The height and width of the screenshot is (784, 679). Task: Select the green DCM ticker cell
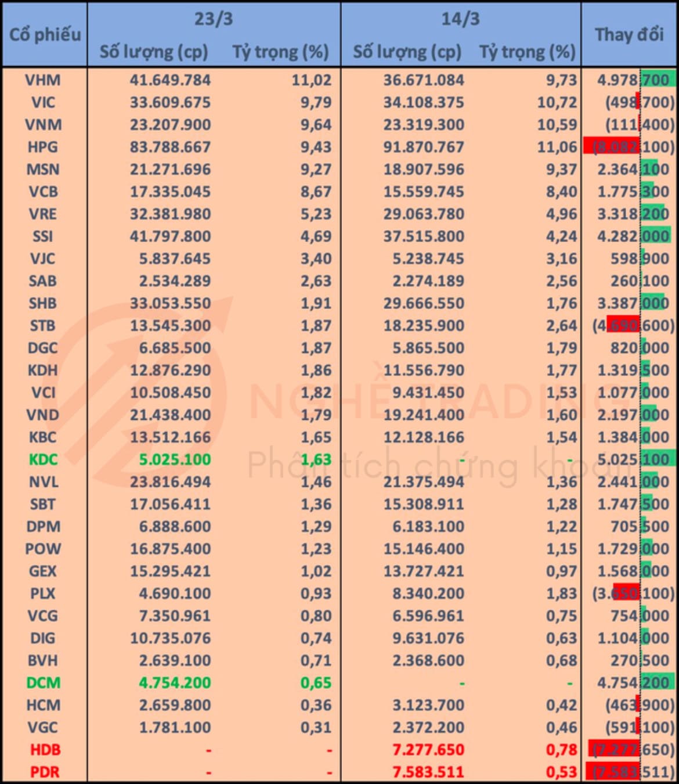point(43,683)
